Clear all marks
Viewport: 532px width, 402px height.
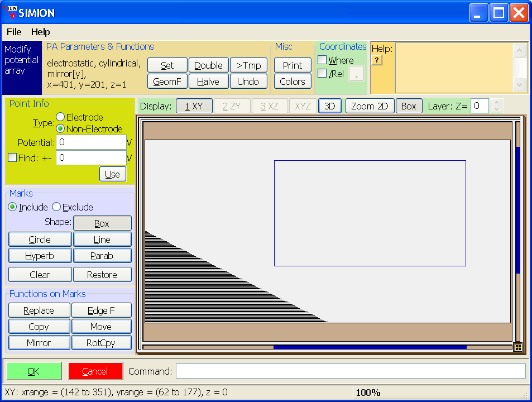tap(40, 275)
